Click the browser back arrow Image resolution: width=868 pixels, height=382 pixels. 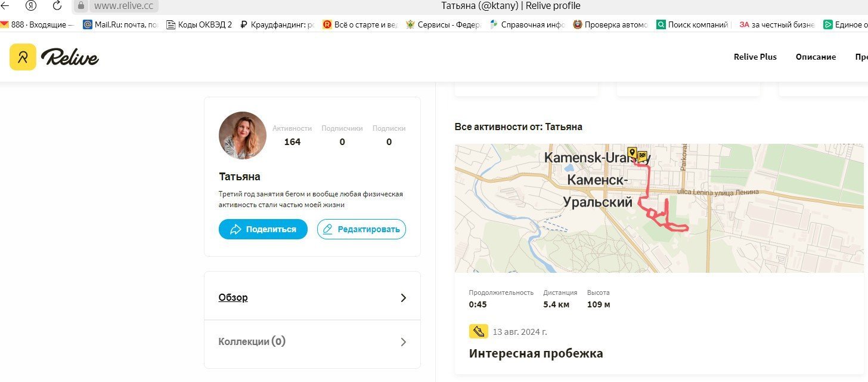point(4,6)
